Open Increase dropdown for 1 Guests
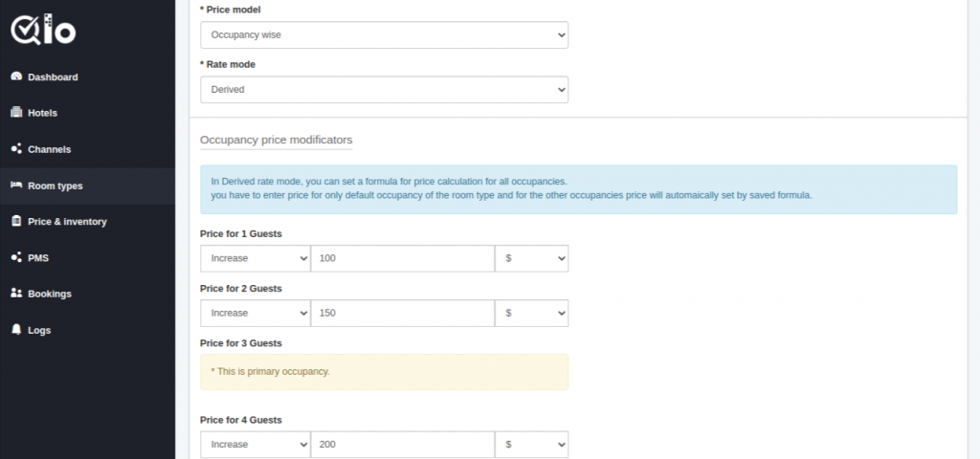This screenshot has width=980, height=459. point(255,258)
